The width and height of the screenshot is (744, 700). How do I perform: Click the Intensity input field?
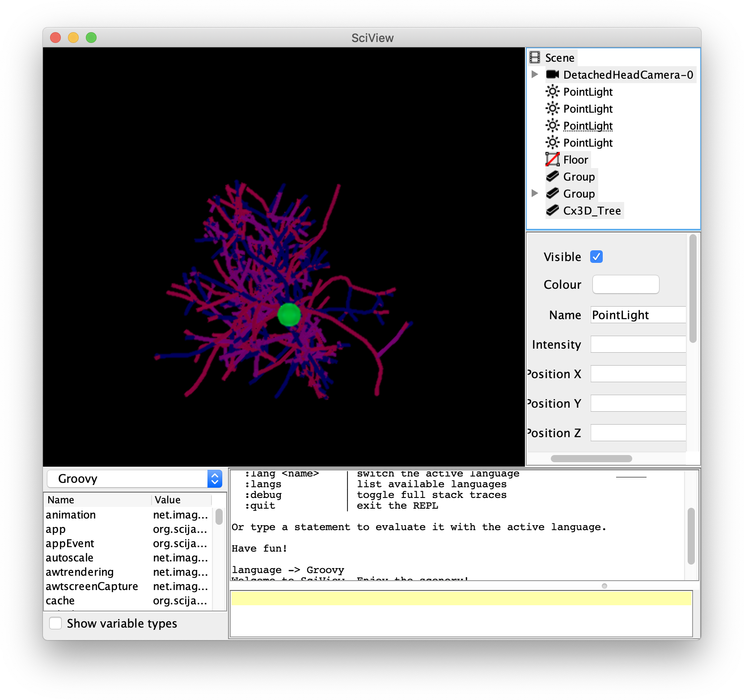638,344
